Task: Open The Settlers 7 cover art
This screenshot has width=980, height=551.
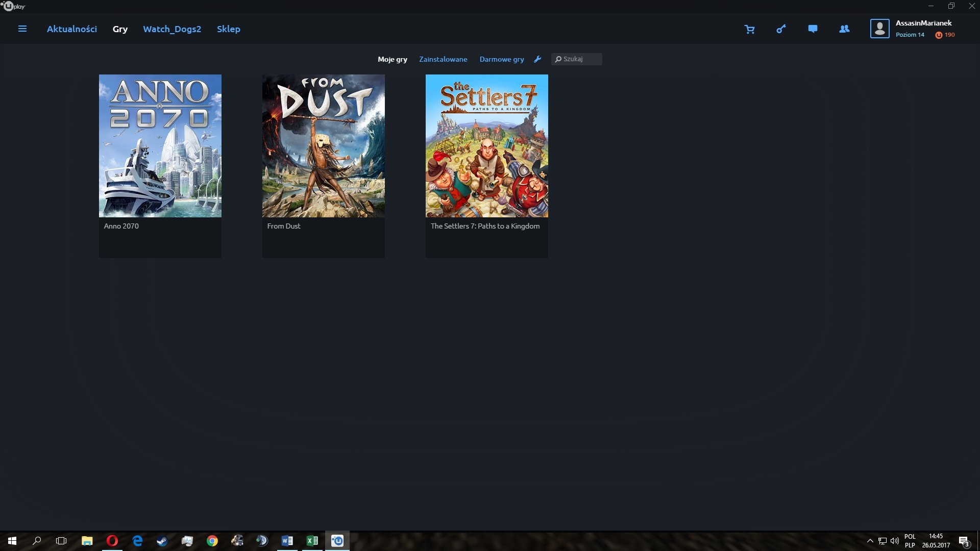Action: (487, 146)
